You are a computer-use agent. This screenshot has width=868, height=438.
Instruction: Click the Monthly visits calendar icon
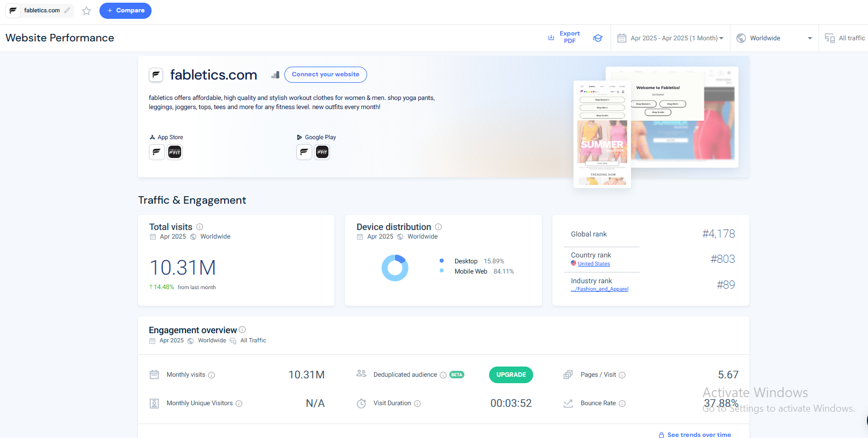coord(154,375)
